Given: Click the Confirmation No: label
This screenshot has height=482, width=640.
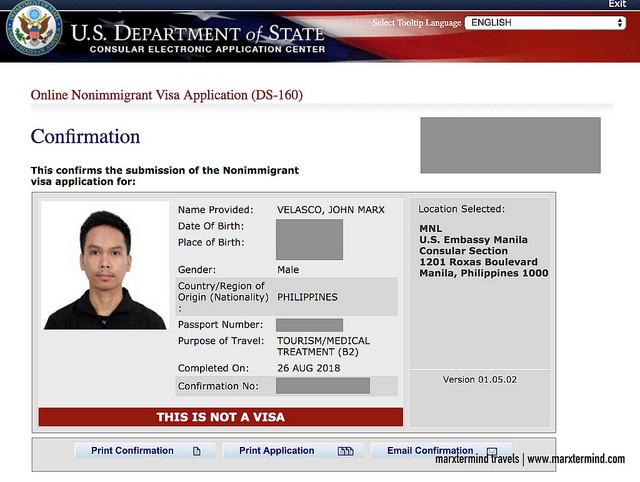Looking at the screenshot, I should coord(218,386).
